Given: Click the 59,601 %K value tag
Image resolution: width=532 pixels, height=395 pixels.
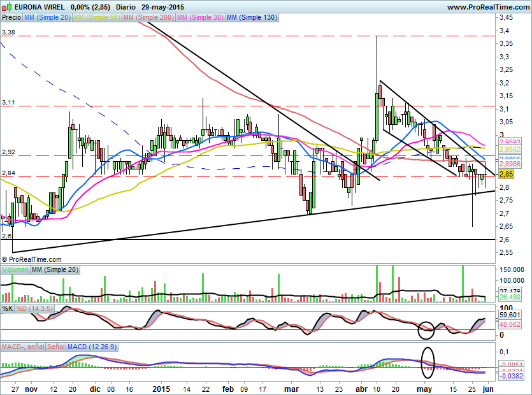Looking at the screenshot, I should pos(508,315).
